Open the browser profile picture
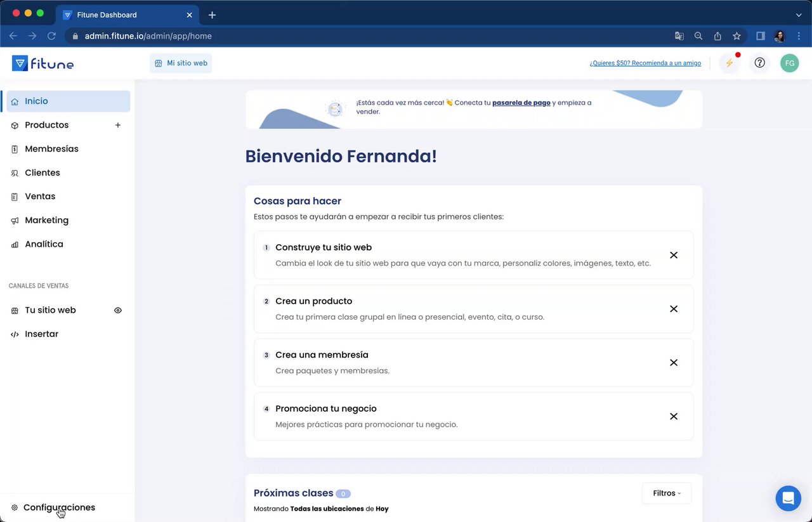 (x=780, y=36)
